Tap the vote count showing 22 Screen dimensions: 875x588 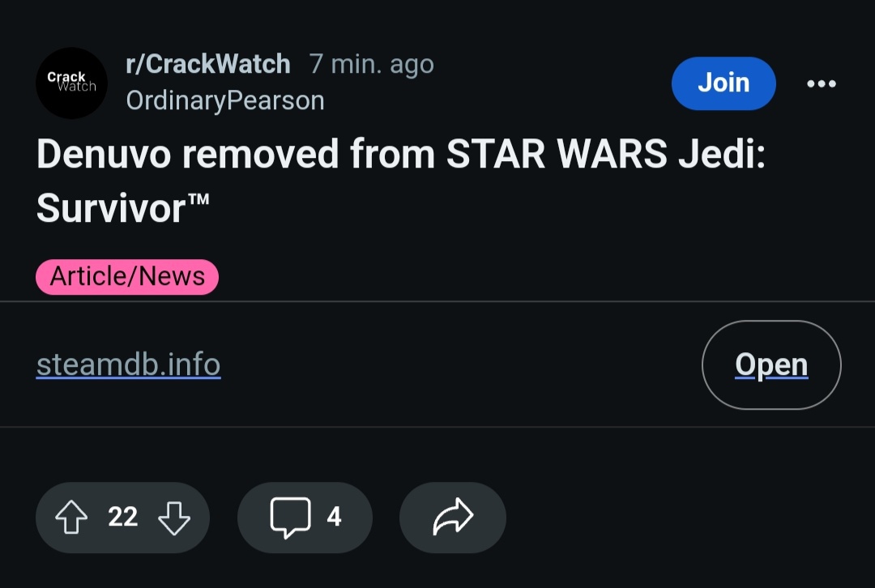click(123, 518)
